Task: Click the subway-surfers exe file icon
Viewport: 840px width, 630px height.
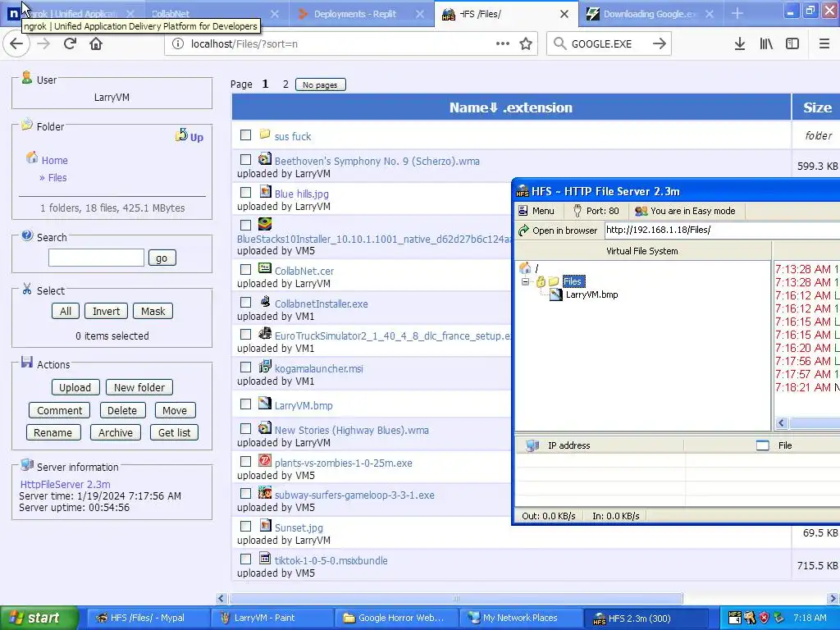Action: pos(265,492)
